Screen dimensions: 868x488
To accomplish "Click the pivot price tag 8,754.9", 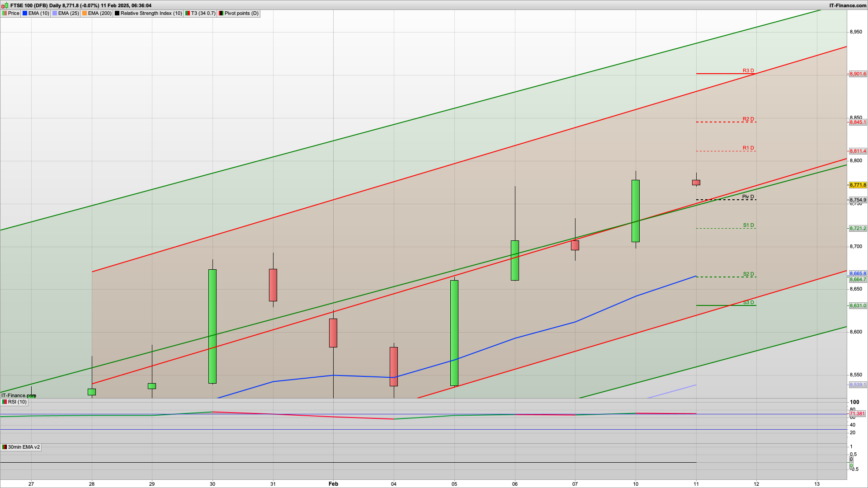I will [858, 200].
